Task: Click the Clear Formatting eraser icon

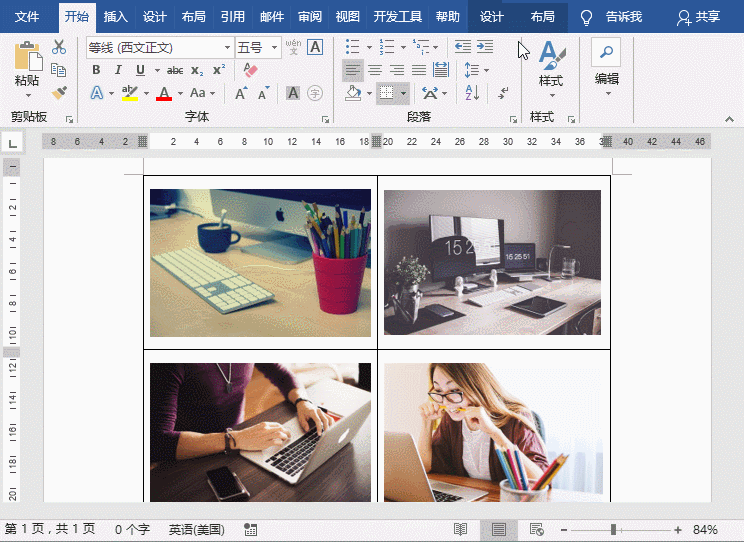Action: point(250,70)
